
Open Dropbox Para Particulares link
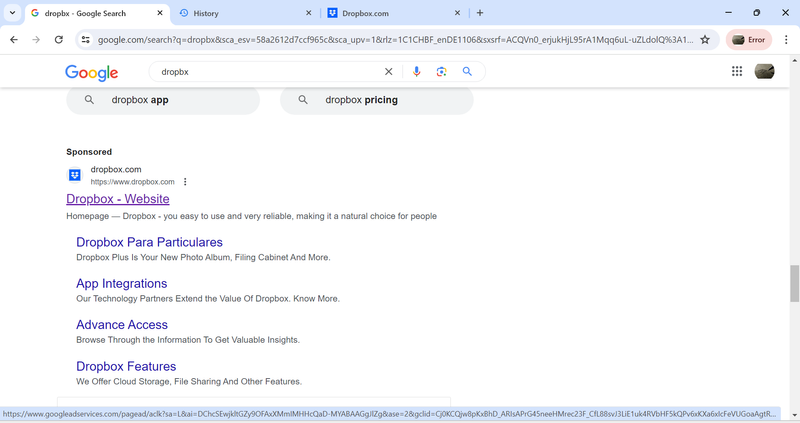tap(149, 242)
